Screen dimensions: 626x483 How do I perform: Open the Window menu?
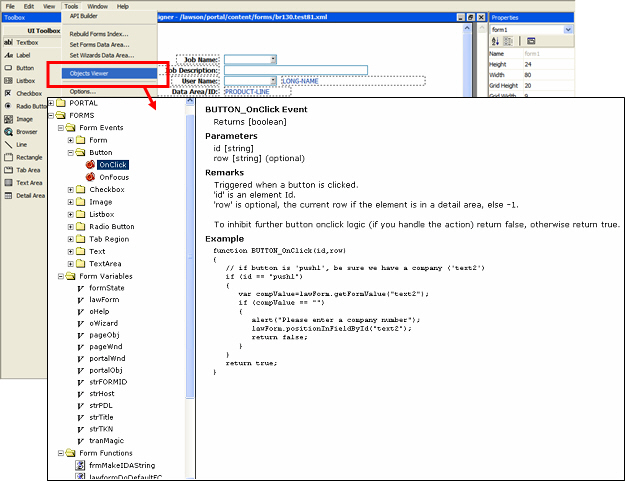click(x=97, y=6)
